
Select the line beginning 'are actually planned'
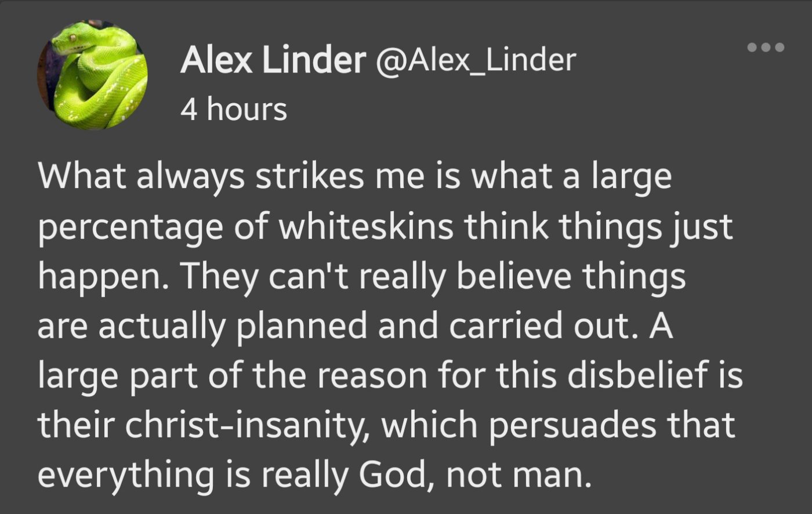pos(355,327)
